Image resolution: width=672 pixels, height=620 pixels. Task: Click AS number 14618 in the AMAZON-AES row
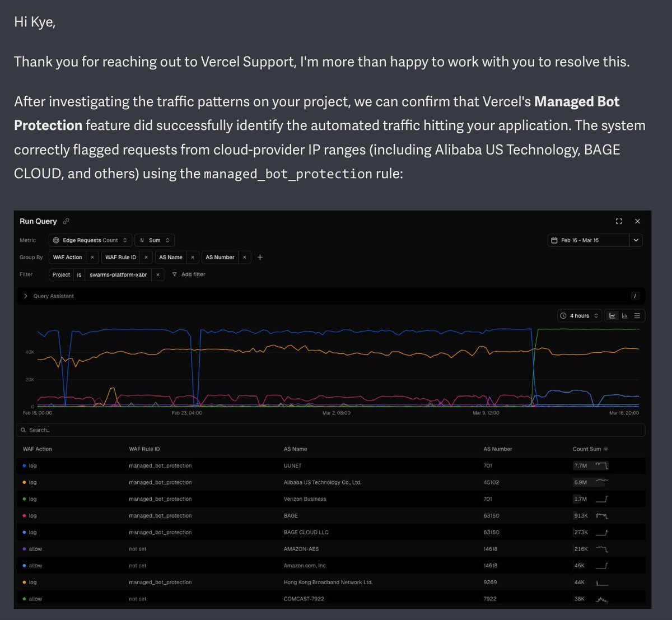coord(491,549)
